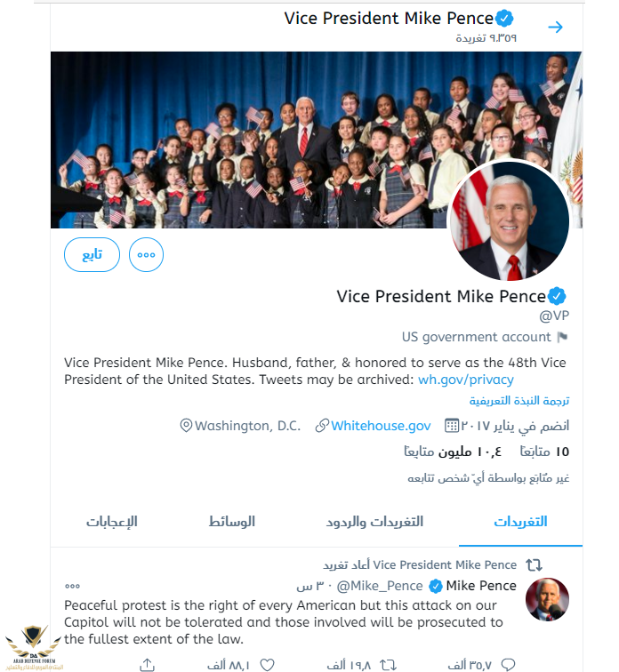Click the location pin icon for Washington, D.C.
The height and width of the screenshot is (672, 619).
(186, 426)
